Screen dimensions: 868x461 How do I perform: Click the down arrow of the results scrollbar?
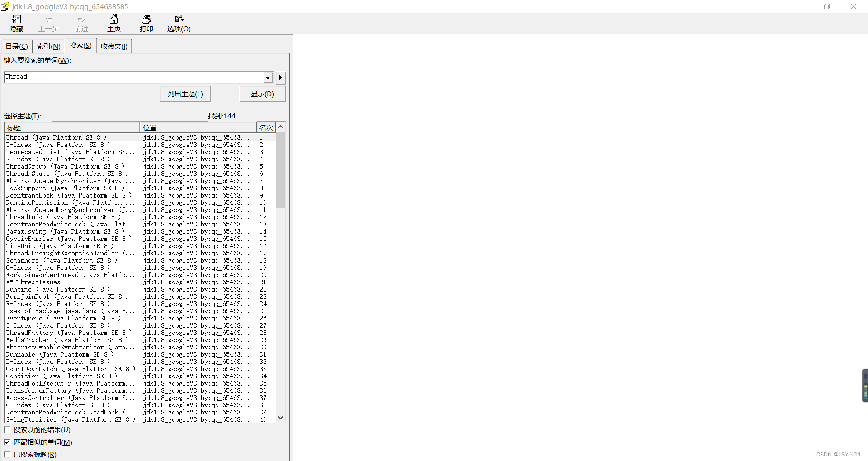click(x=281, y=418)
